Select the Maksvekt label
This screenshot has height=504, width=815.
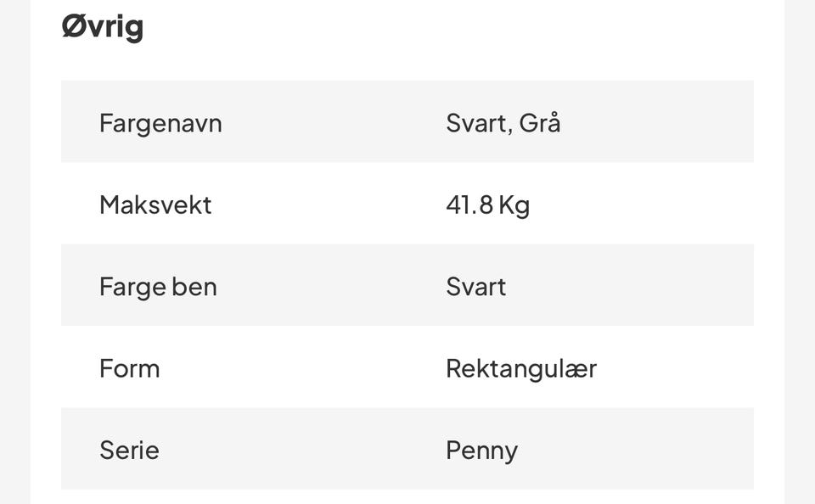pyautogui.click(x=155, y=204)
